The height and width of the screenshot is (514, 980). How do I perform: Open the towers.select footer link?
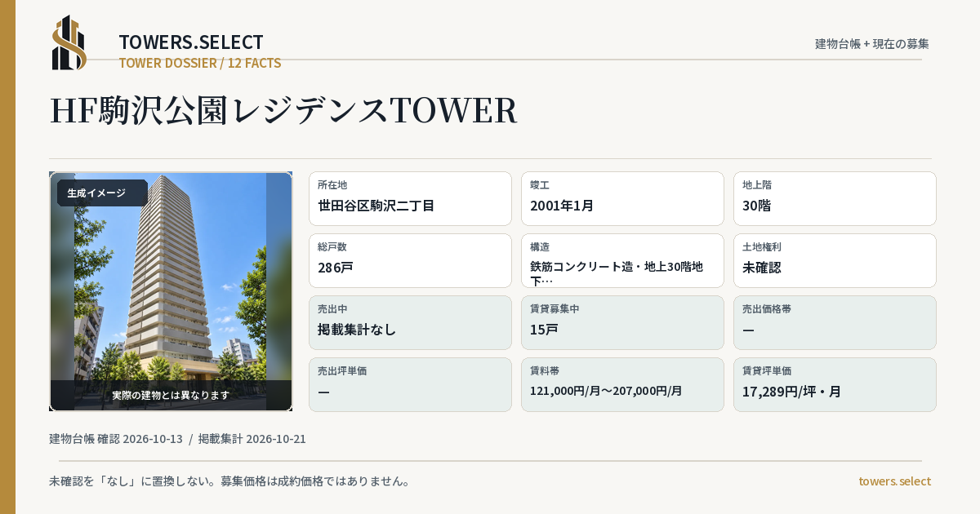coord(894,481)
